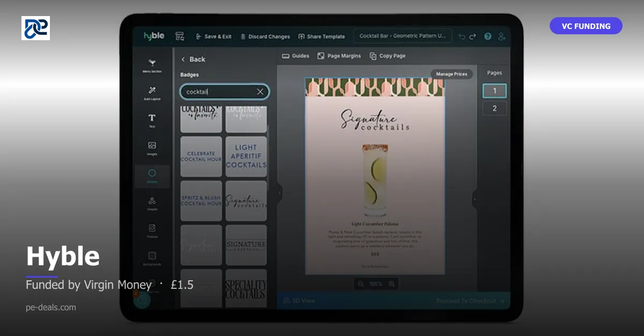Go Back from Badges panel

point(193,59)
